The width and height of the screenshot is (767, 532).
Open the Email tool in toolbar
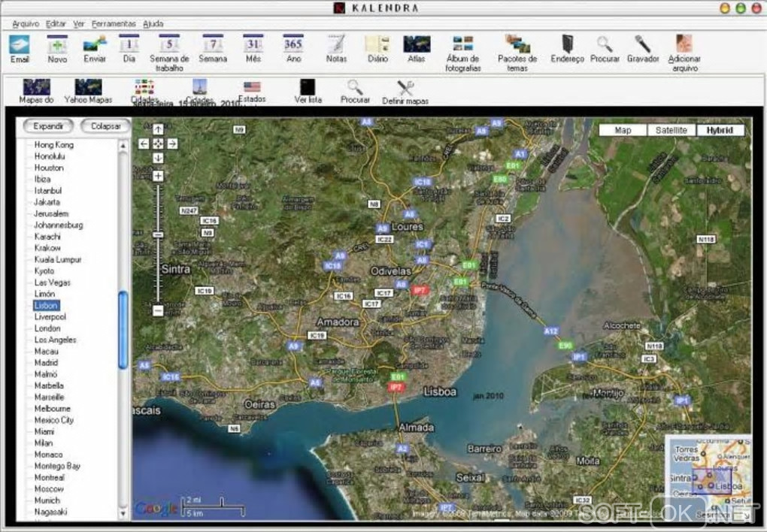tap(19, 46)
